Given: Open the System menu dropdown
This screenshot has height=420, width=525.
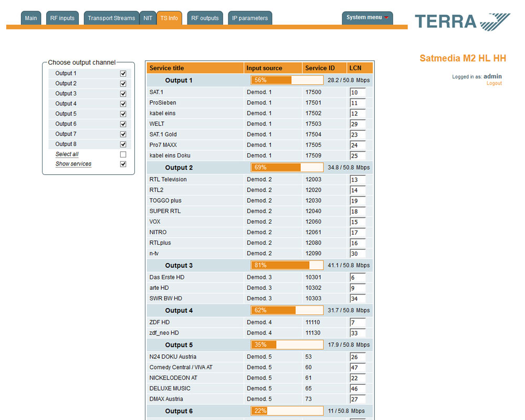Looking at the screenshot, I should point(367,18).
